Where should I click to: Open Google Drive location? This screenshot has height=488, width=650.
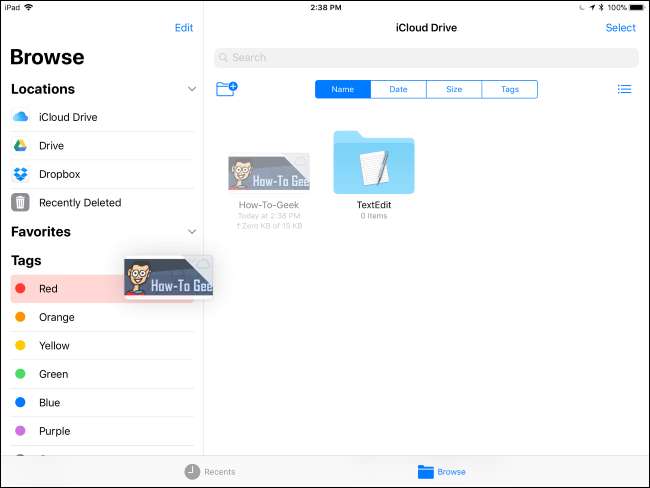click(51, 146)
